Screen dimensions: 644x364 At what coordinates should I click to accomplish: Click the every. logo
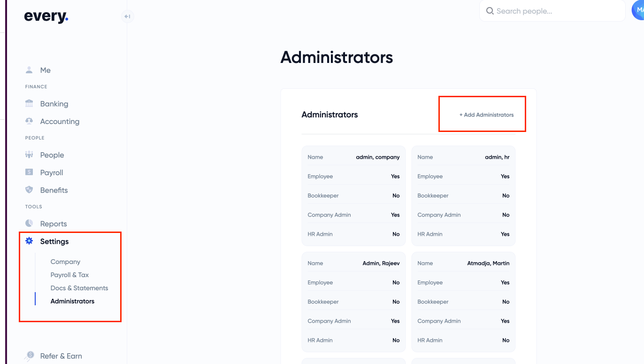click(x=46, y=16)
